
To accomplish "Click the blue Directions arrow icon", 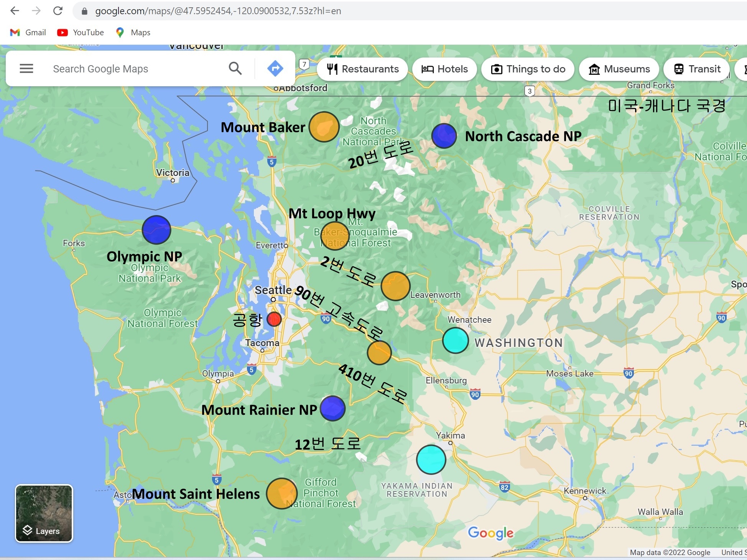I will [275, 69].
